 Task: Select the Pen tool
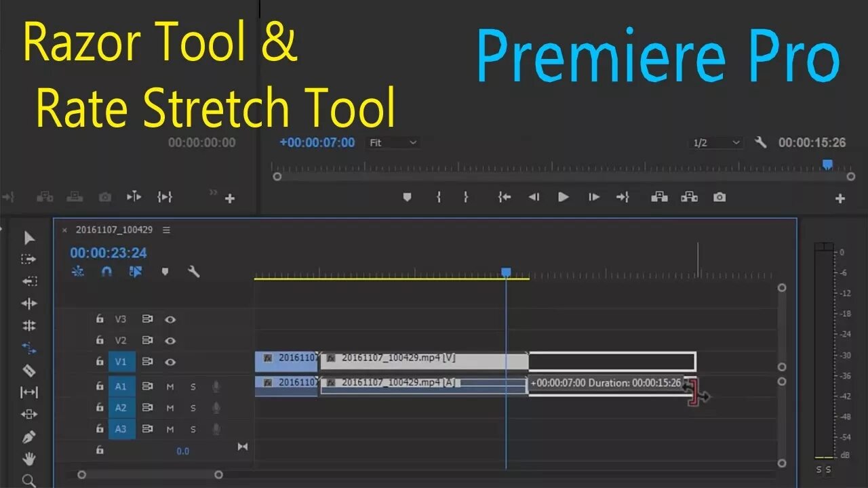tap(29, 436)
